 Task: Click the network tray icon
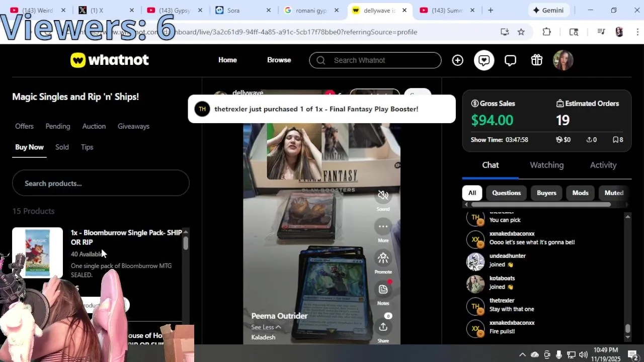click(x=571, y=354)
